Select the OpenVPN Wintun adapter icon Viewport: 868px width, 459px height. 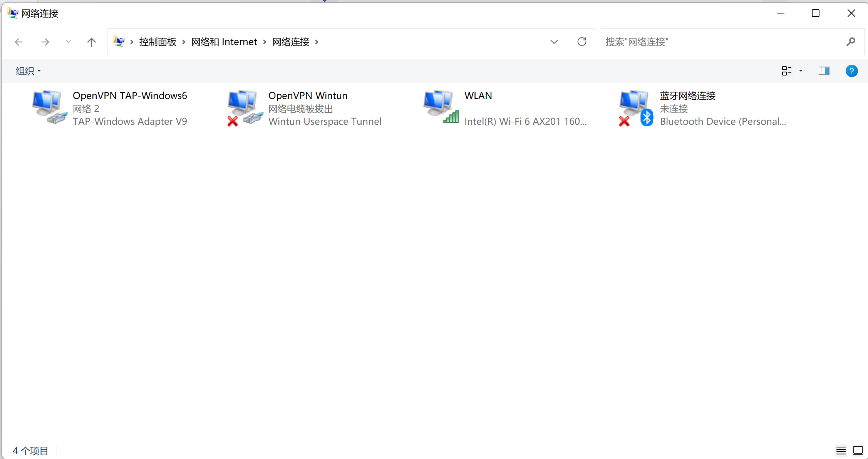click(x=246, y=107)
